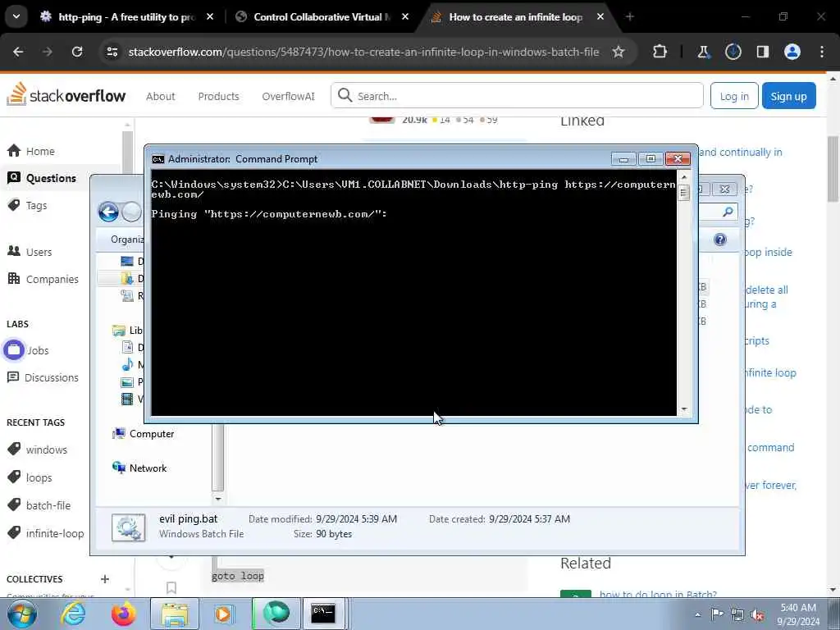This screenshot has width=840, height=630.
Task: Open the muted volume tray icon
Action: pos(757,614)
